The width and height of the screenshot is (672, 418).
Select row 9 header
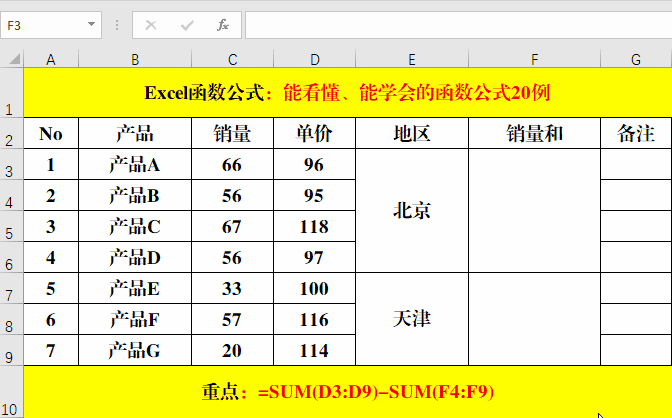tap(12, 350)
